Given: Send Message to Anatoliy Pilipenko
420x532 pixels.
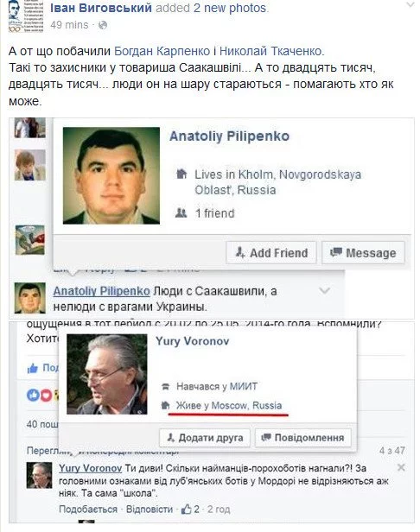Looking at the screenshot, I should (363, 253).
